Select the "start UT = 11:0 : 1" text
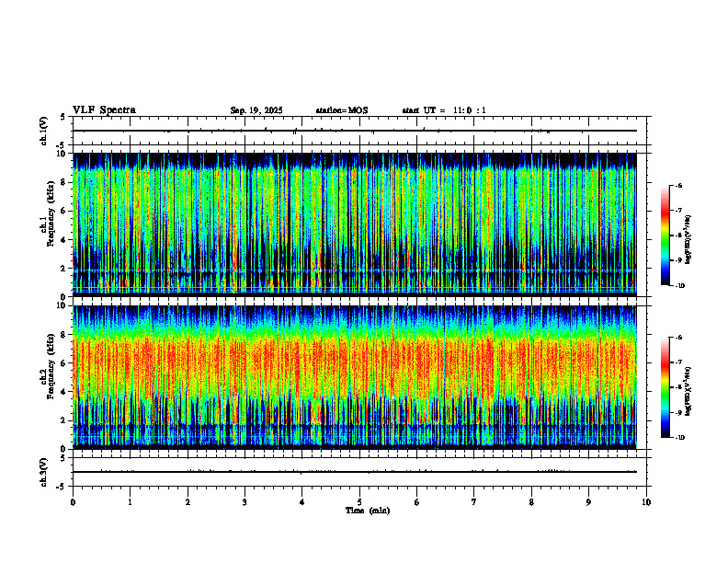Screen dimensions: 728x563 [444, 110]
